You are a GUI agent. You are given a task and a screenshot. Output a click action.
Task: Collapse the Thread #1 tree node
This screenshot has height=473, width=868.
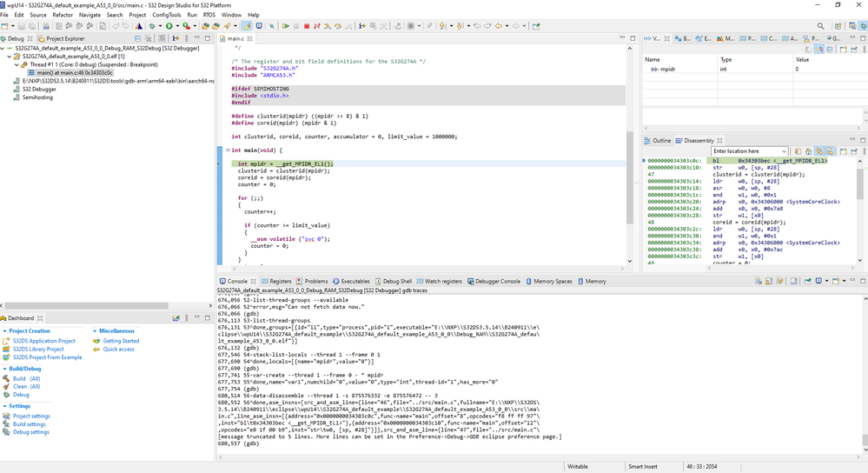[x=17, y=65]
